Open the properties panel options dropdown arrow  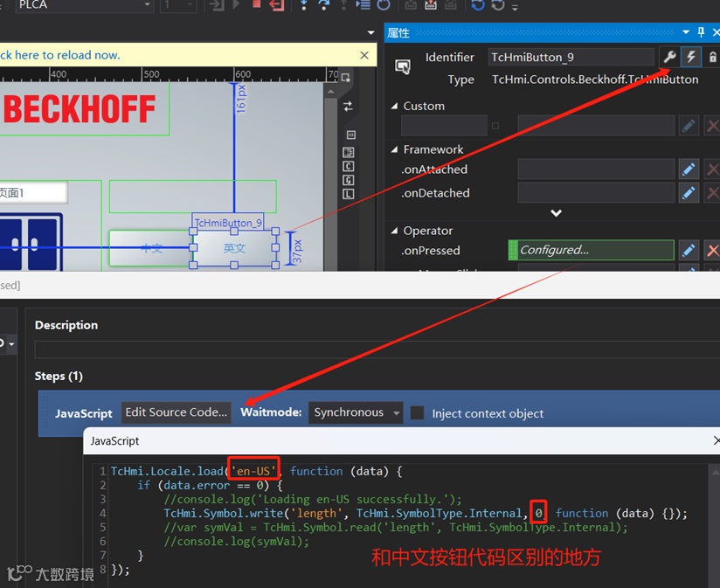pyautogui.click(x=686, y=32)
